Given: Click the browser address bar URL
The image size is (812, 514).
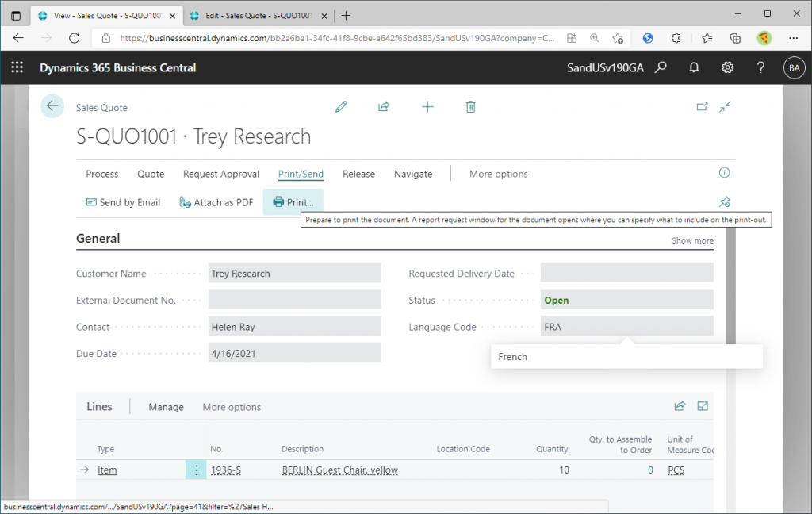Looking at the screenshot, I should click(337, 38).
